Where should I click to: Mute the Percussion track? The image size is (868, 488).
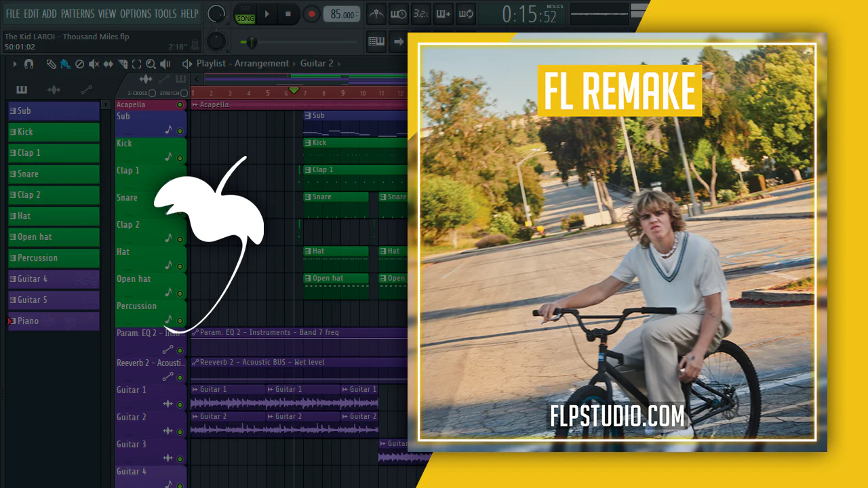[x=180, y=321]
